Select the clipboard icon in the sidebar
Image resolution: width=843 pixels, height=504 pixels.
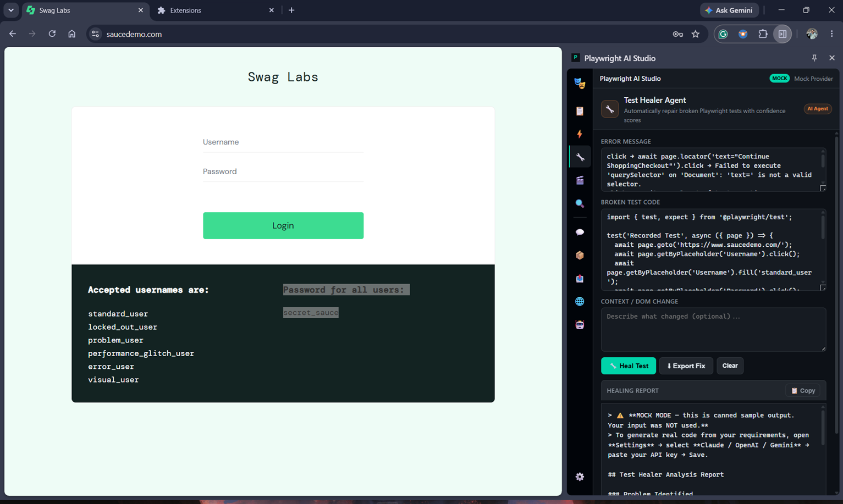[580, 111]
